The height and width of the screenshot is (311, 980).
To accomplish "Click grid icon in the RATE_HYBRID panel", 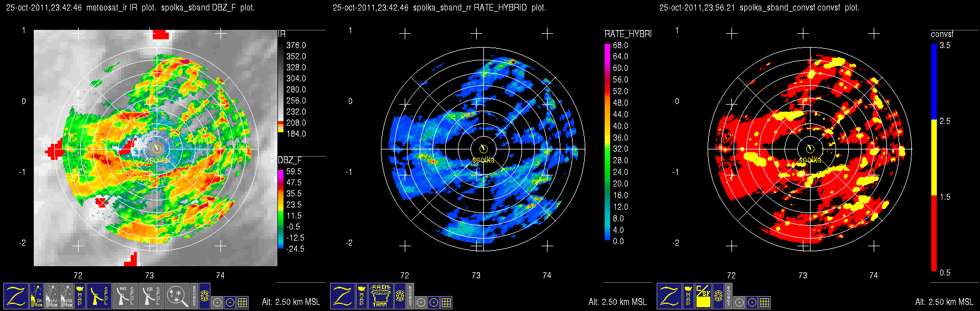I will coord(446,303).
